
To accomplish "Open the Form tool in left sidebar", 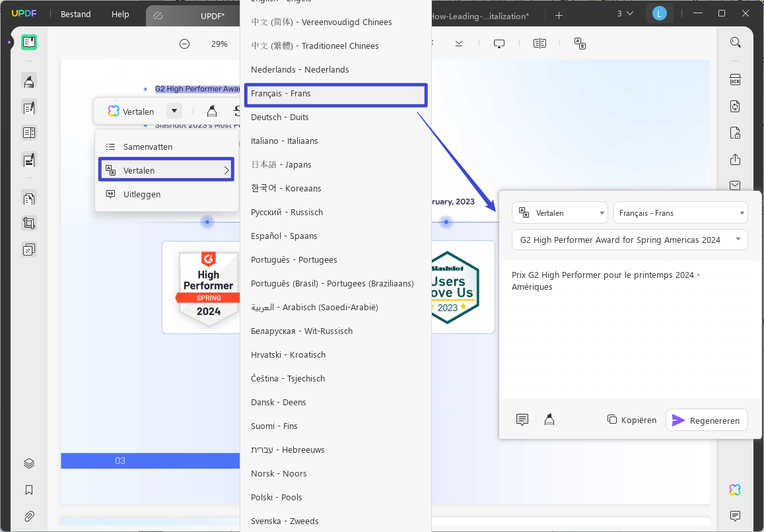I will tap(29, 133).
